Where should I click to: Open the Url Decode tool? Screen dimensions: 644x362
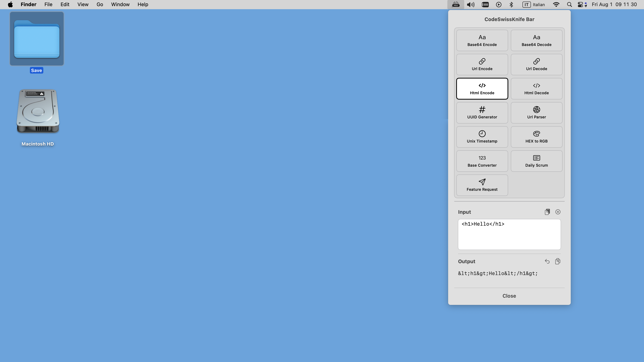536,65
